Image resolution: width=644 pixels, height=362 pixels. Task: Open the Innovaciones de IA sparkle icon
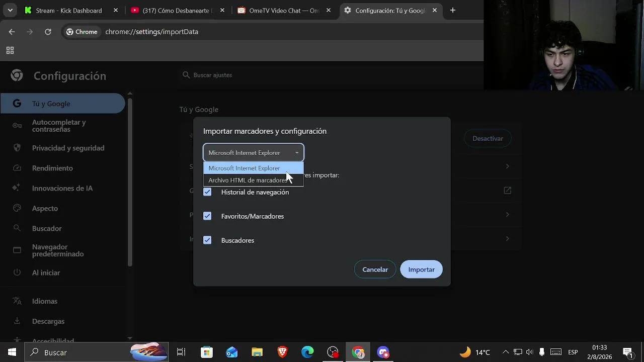[x=17, y=188]
